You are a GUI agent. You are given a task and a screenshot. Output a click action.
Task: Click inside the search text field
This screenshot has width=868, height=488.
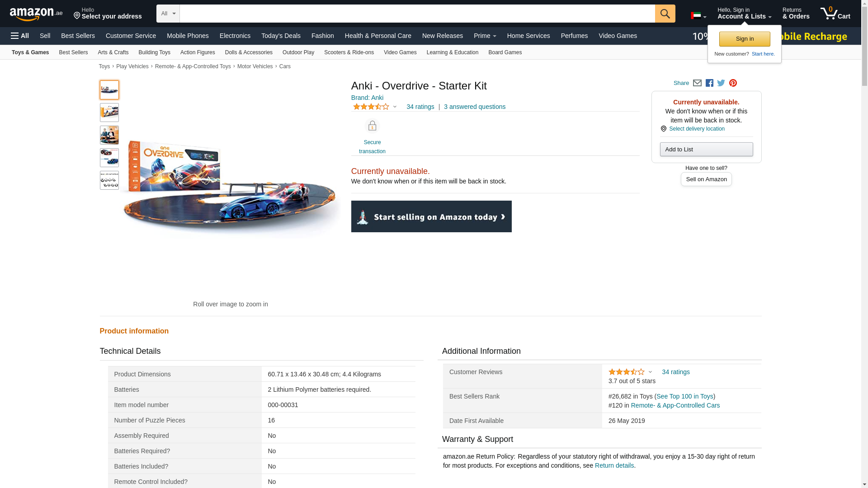[417, 14]
